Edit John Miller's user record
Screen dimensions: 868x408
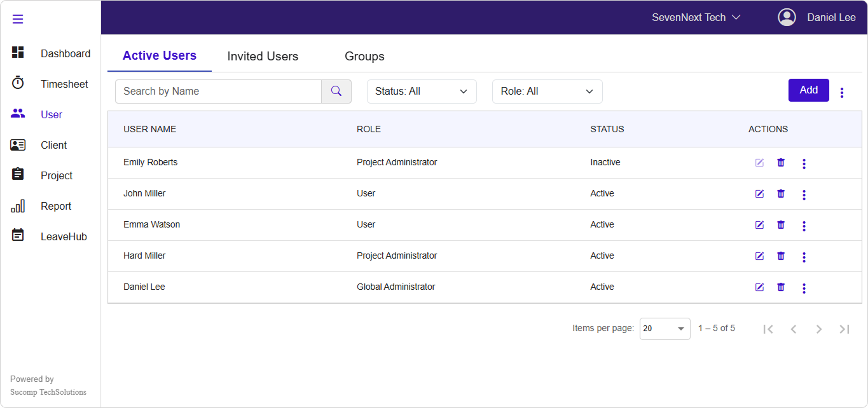point(759,194)
